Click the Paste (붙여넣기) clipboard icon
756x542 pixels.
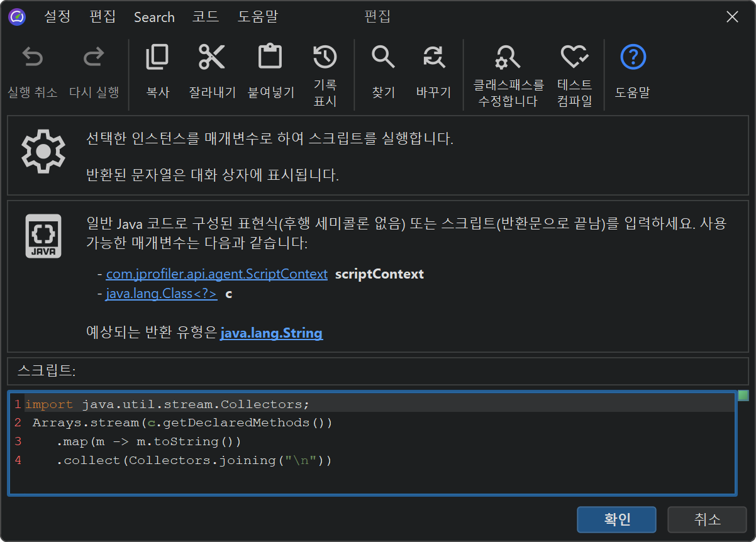270,57
